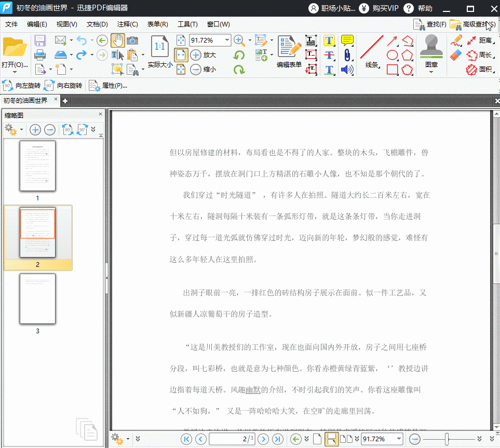Open the zoom level 91.72% dropdown in toolbar
The image size is (500, 448).
(x=227, y=40)
